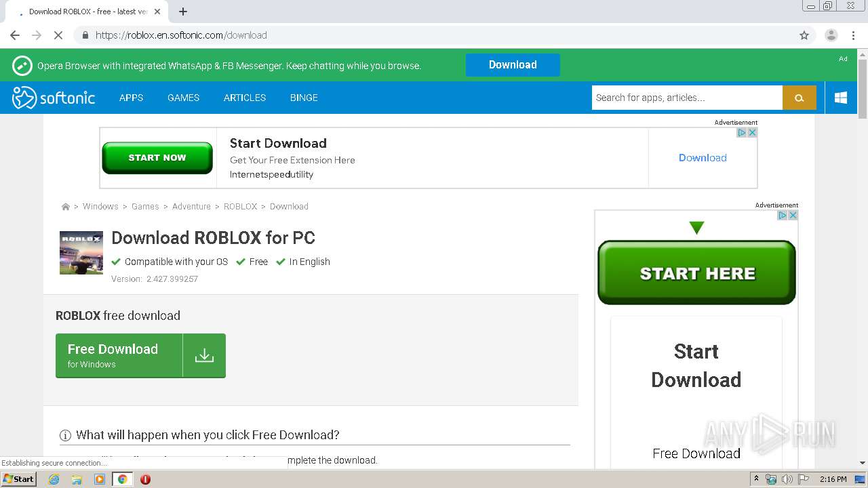The image size is (868, 488).
Task: Click the info icon beside What will happen
Action: 65,435
